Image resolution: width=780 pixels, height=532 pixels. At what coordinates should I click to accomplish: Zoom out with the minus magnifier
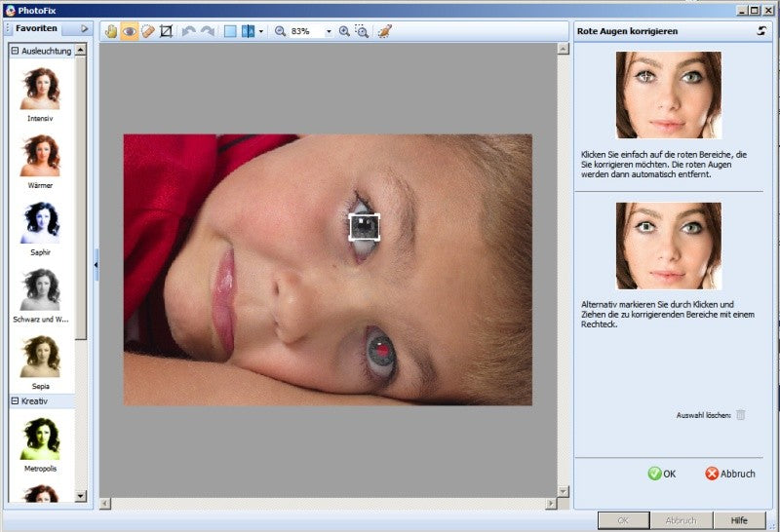click(x=280, y=31)
